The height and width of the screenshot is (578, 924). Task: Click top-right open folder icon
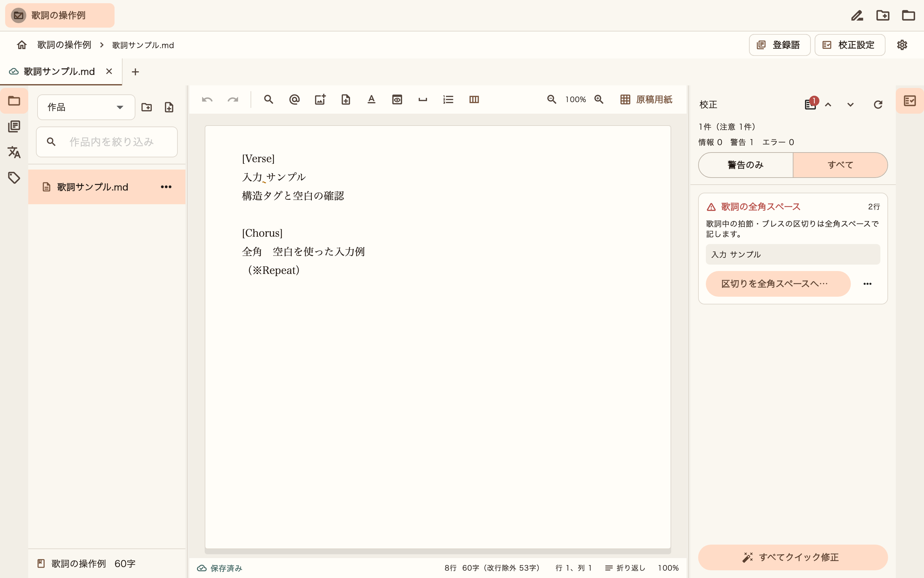point(908,16)
